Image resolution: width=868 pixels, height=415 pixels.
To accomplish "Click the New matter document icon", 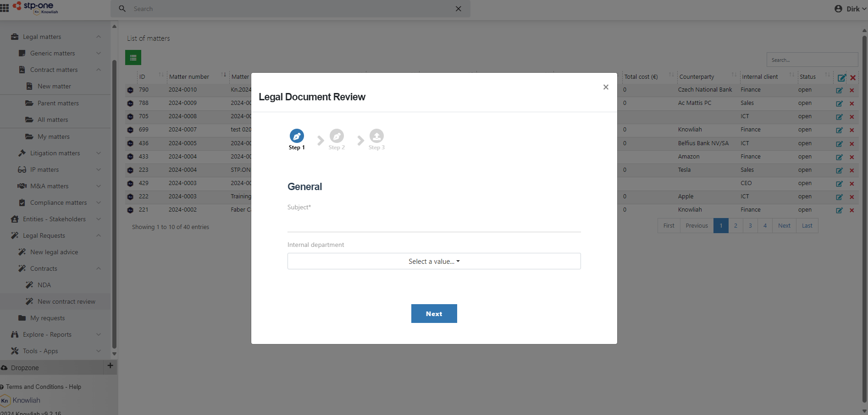I will (30, 86).
